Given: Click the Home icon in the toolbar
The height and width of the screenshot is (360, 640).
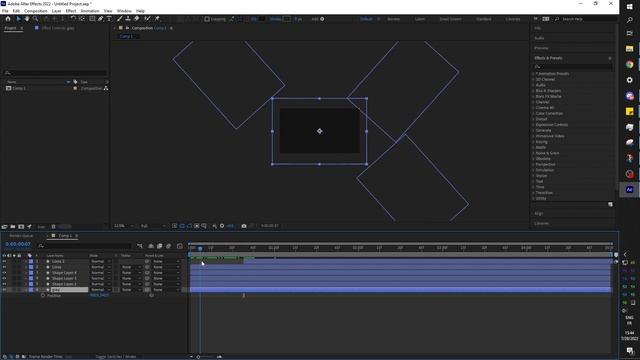Looking at the screenshot, I should [x=8, y=19].
